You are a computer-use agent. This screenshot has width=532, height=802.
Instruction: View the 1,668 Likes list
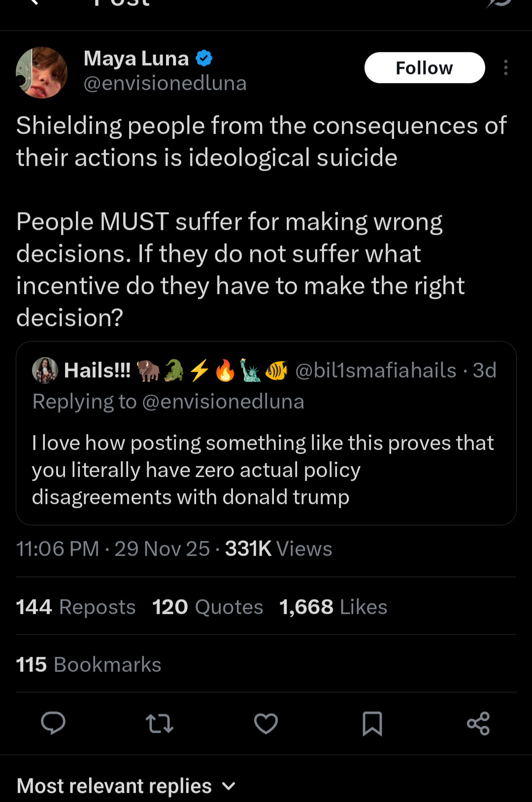[x=333, y=607]
